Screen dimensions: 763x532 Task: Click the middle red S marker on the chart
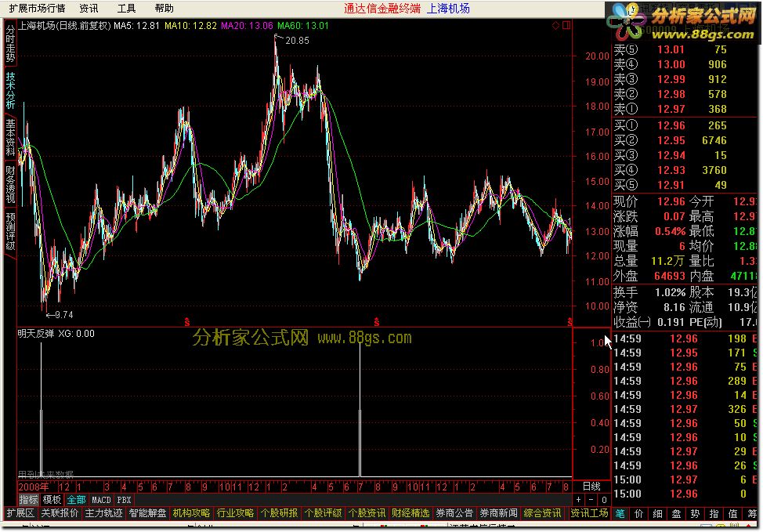(x=376, y=322)
